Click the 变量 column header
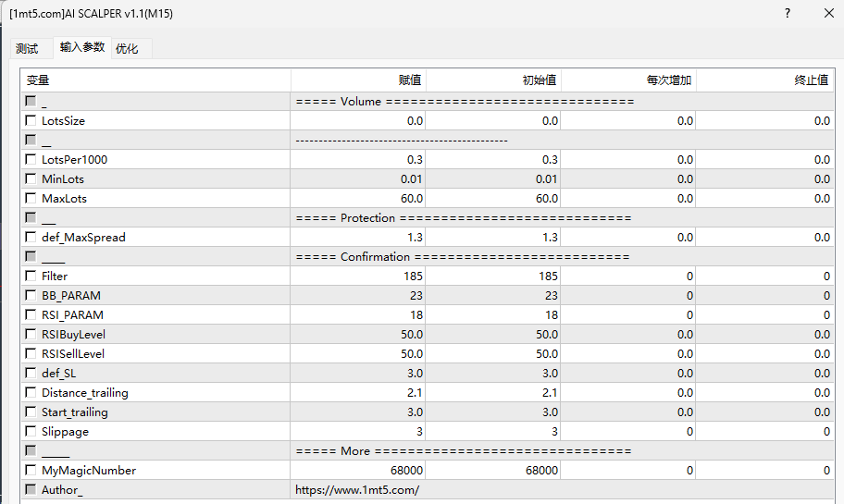844x504 pixels. (x=155, y=80)
